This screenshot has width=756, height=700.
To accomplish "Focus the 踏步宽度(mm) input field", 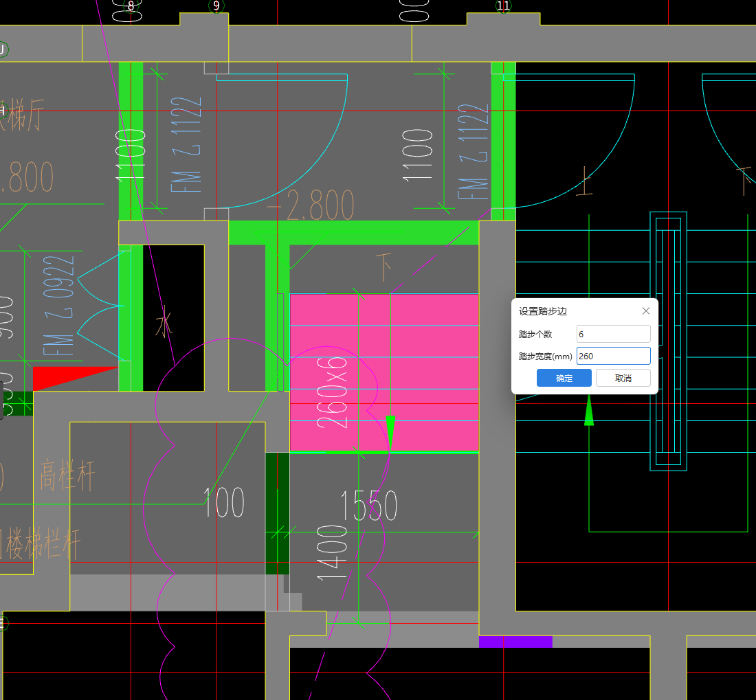I will [x=613, y=356].
